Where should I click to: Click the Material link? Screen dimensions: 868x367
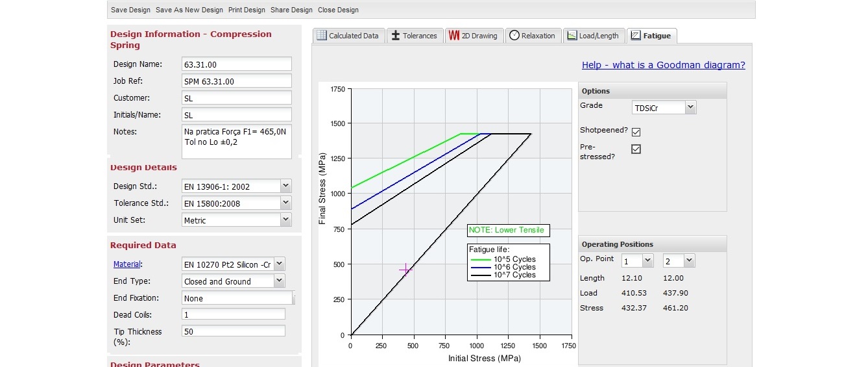127,264
